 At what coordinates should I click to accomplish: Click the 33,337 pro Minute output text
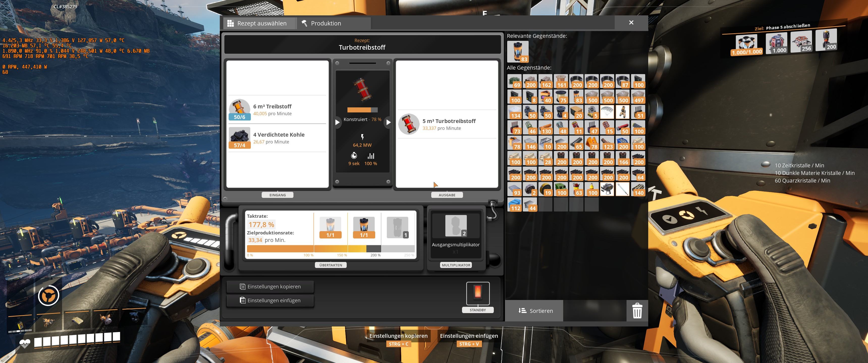click(x=441, y=128)
